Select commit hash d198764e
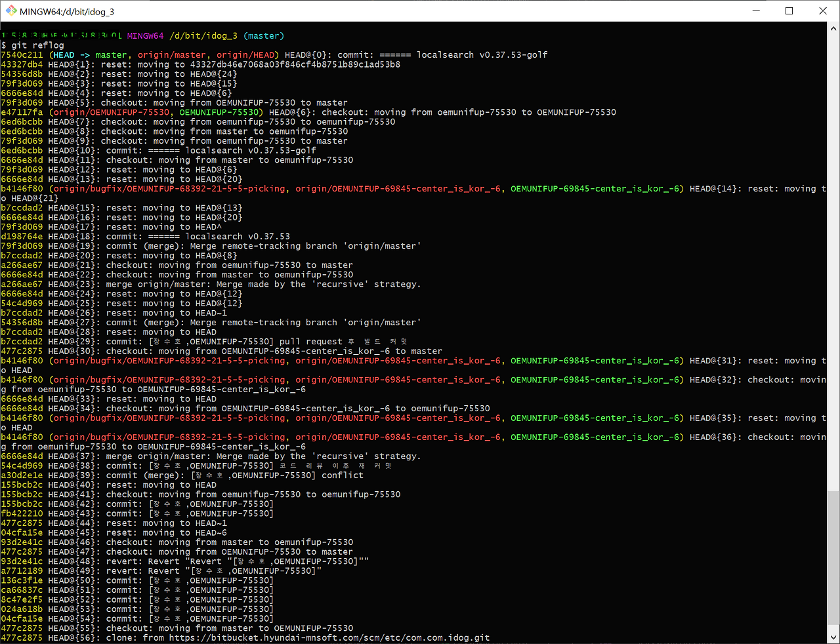 [20, 236]
